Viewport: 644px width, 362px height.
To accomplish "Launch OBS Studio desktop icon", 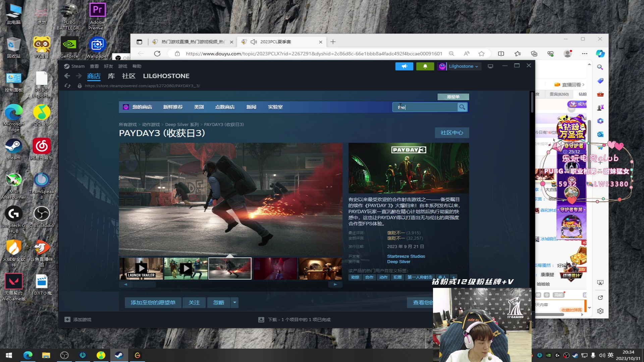I will pos(42,217).
